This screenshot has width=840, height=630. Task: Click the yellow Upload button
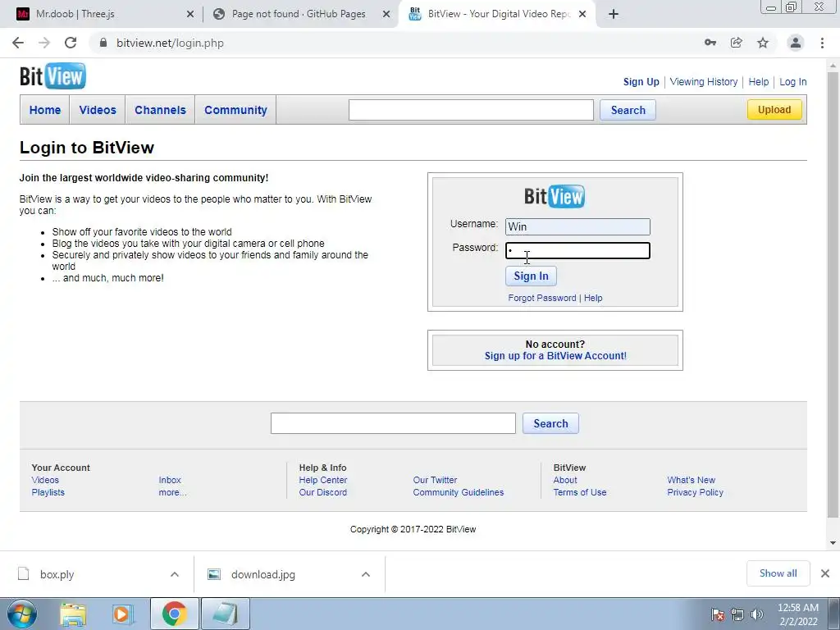(774, 109)
